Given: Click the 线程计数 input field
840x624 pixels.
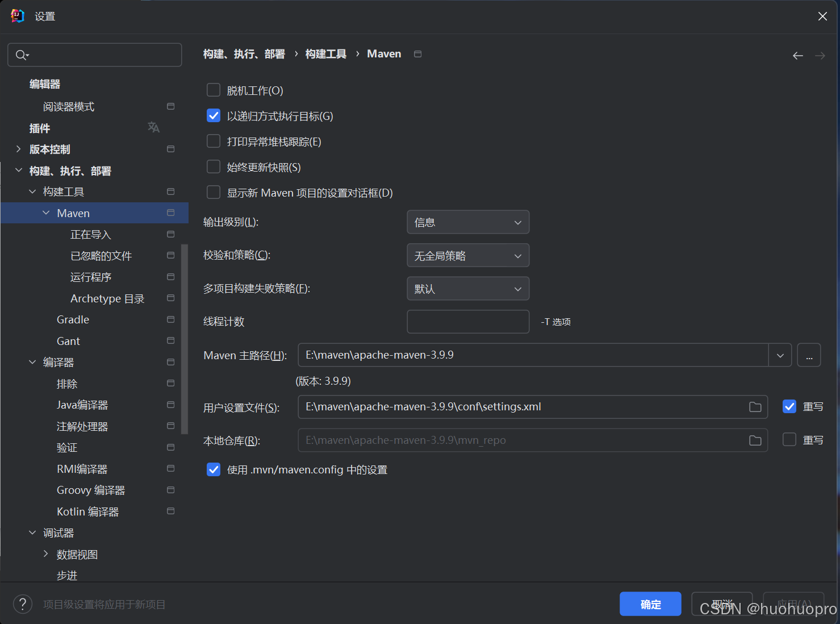Looking at the screenshot, I should coord(468,322).
